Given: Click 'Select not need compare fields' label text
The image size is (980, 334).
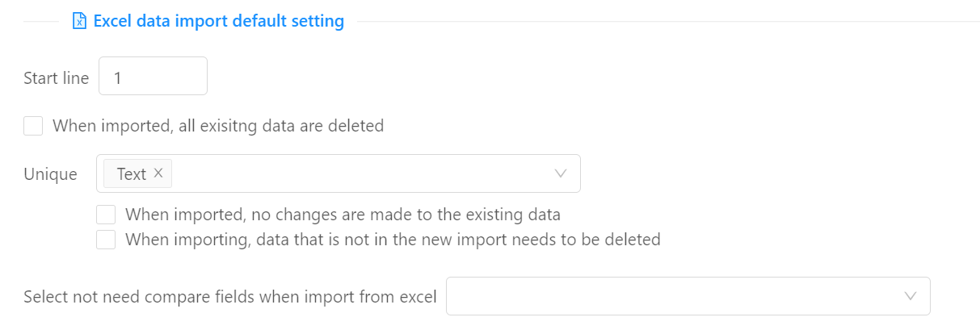Looking at the screenshot, I should (x=230, y=297).
